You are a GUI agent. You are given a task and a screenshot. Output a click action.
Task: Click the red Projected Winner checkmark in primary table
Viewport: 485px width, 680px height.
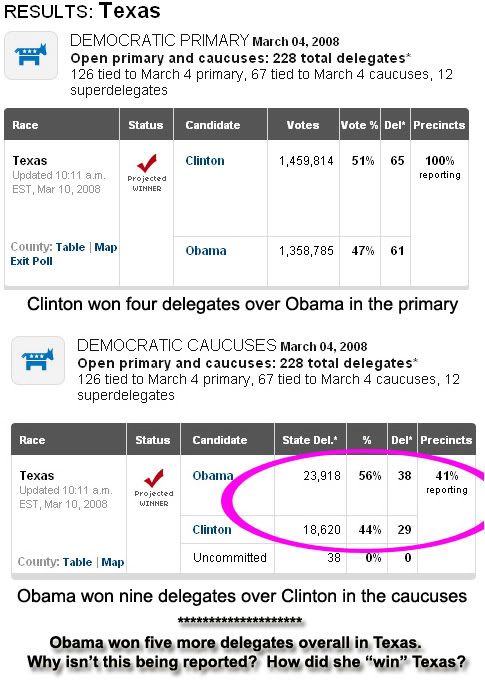point(147,163)
